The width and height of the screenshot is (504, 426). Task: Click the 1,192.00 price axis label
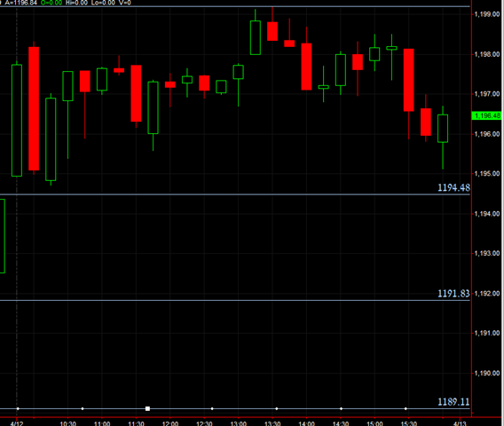click(x=487, y=294)
